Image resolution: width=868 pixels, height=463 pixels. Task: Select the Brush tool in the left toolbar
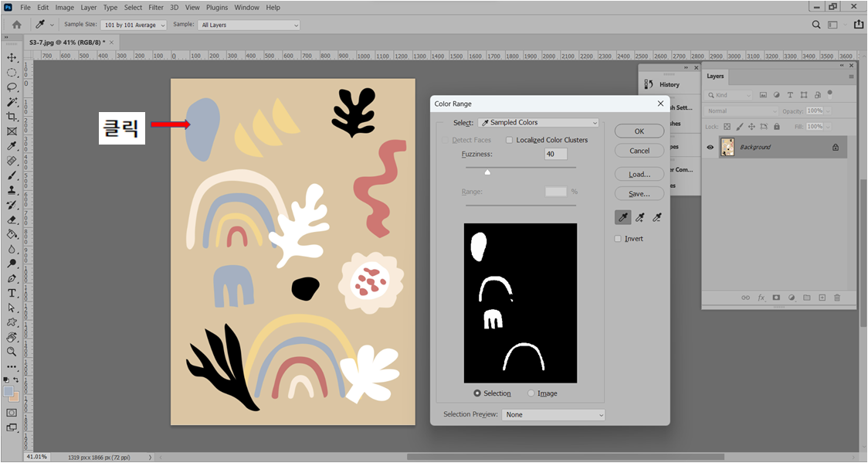(12, 175)
